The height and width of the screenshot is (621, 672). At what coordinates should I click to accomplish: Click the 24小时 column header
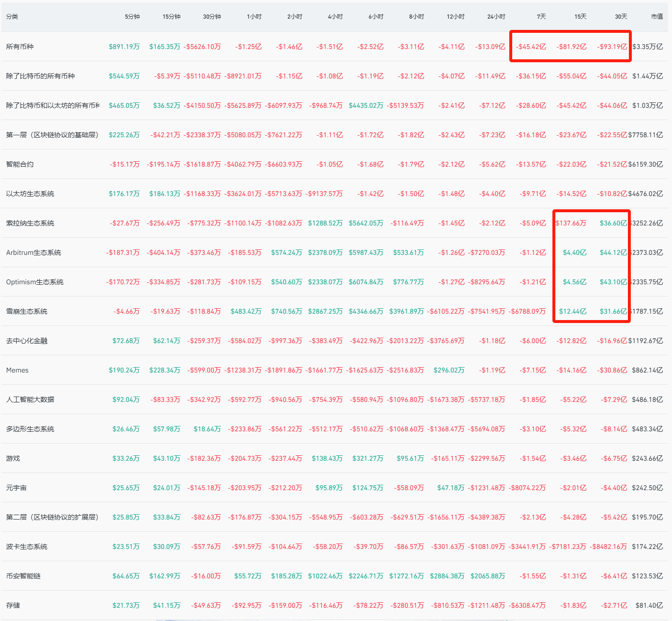click(x=496, y=17)
